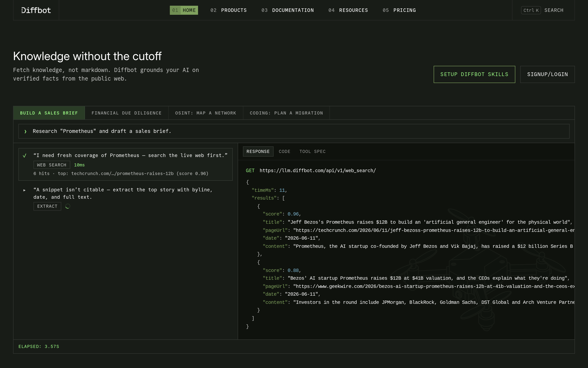Viewport: 588px width, 368px height.
Task: Click the Web Search tag
Action: click(51, 165)
